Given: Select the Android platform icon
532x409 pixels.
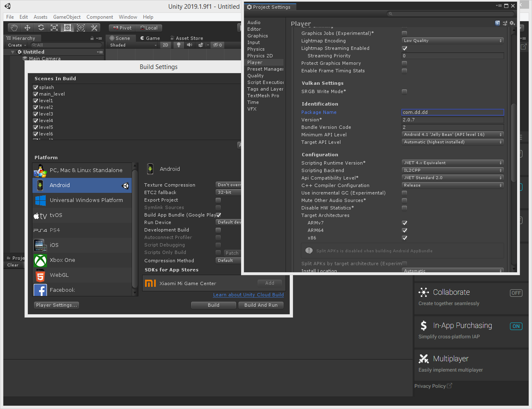Looking at the screenshot, I should 40,185.
